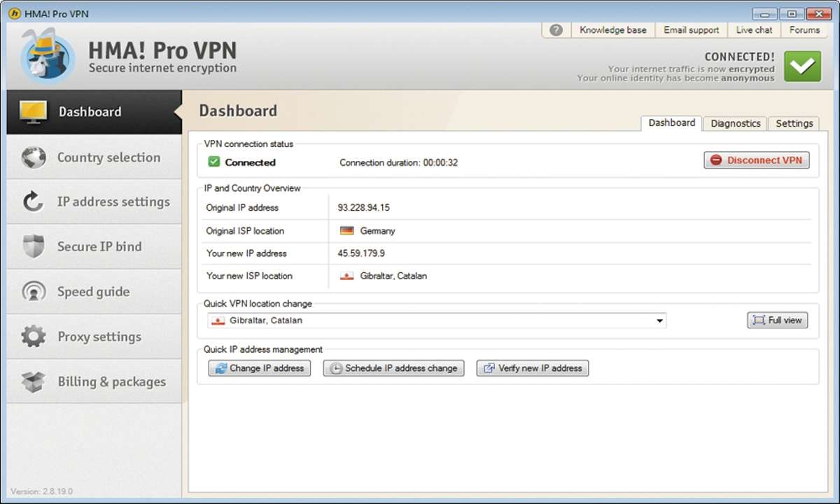Viewport: 840px width, 504px height.
Task: Click the CONNECTED! status heading
Action: 739,57
